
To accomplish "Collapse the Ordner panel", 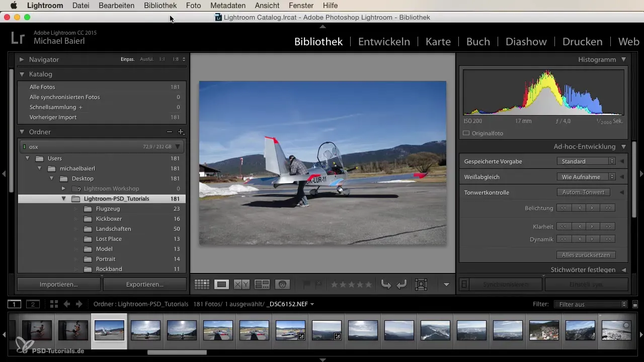I will 22,132.
